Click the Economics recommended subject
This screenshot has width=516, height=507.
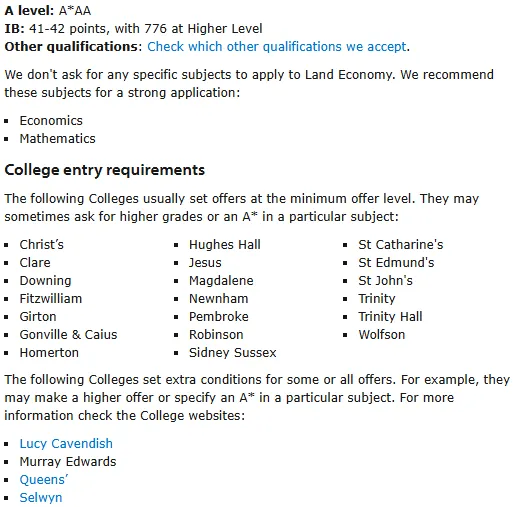coord(51,121)
